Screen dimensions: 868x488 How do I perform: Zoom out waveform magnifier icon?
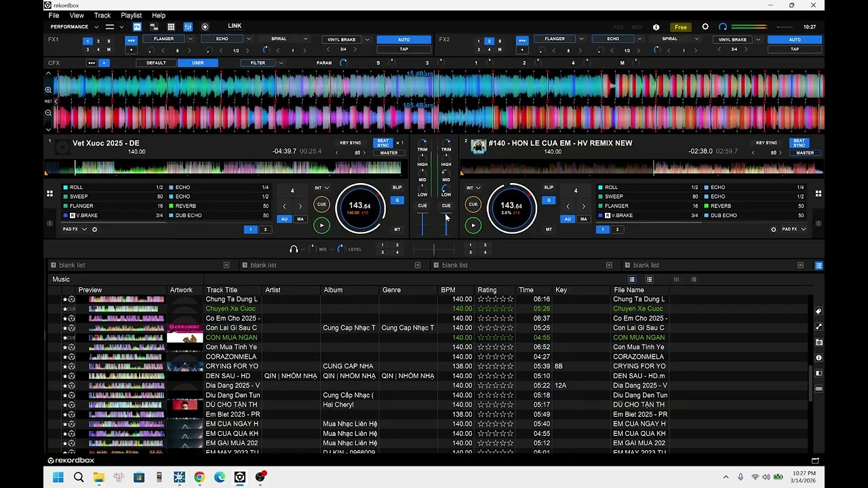click(x=48, y=113)
